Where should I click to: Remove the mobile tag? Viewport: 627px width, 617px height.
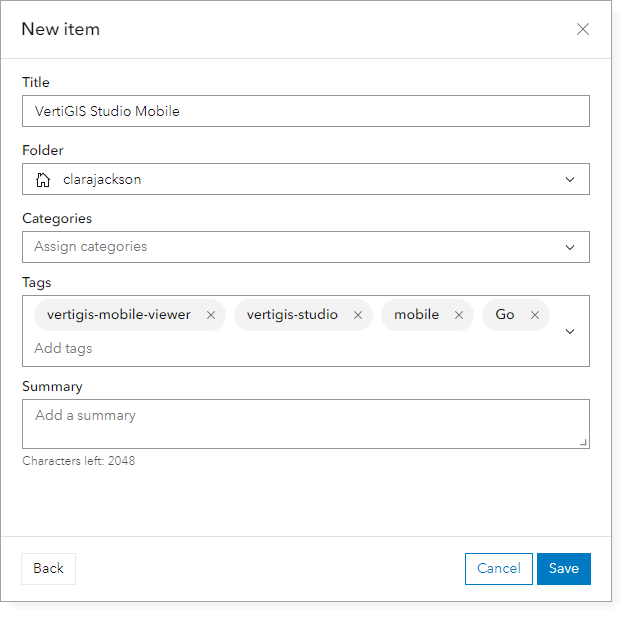(x=459, y=315)
